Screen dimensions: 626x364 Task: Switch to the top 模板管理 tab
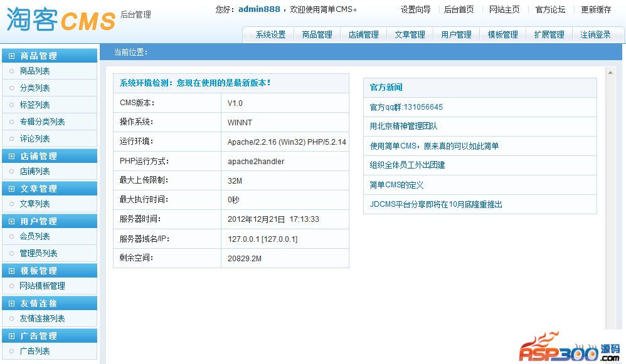click(502, 34)
